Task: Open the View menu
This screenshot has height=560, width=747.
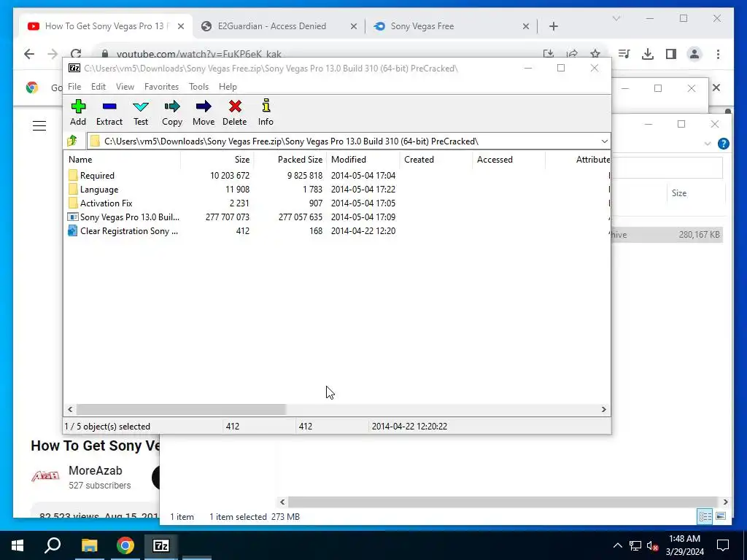Action: tap(125, 87)
